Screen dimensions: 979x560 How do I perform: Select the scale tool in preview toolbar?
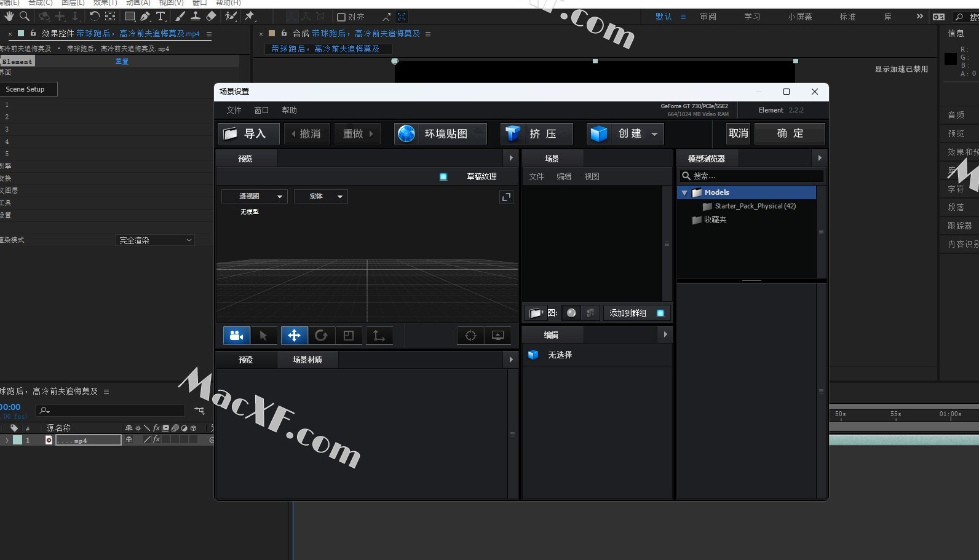[349, 336]
